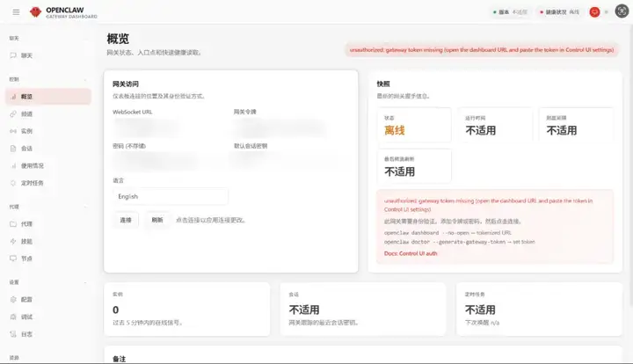Click the 版本 version status pill
Image resolution: width=633 pixels, height=364 pixels.
511,12
